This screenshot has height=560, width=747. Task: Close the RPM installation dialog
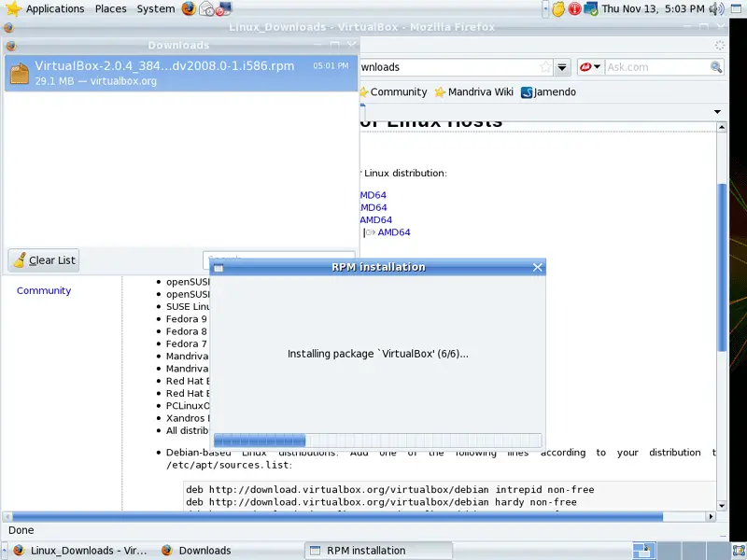(x=538, y=268)
